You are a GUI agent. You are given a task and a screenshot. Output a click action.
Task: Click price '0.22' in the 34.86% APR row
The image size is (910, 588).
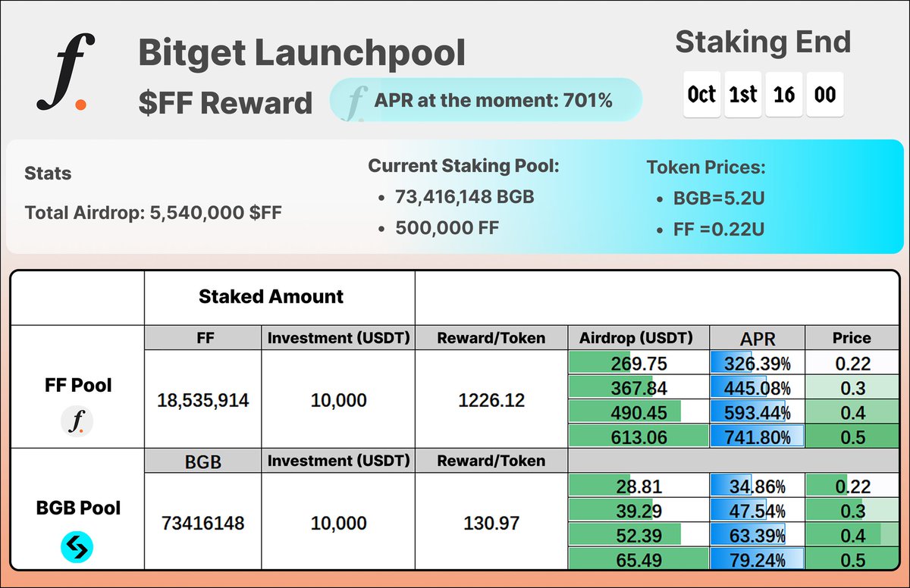852,486
